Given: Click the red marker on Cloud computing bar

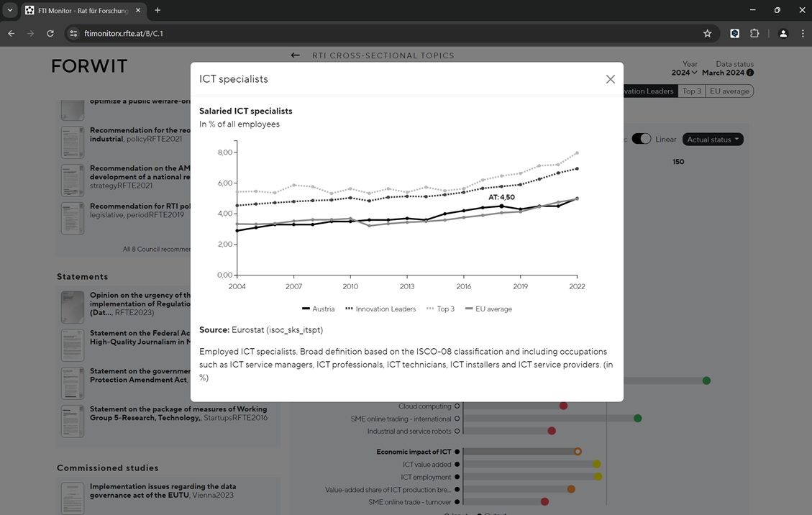Looking at the screenshot, I should [563, 406].
